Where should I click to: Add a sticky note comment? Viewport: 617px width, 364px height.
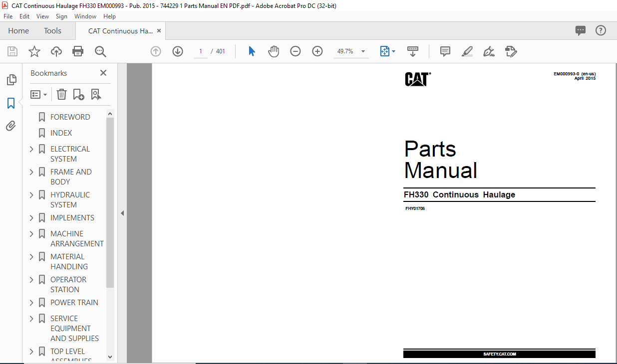(x=445, y=51)
